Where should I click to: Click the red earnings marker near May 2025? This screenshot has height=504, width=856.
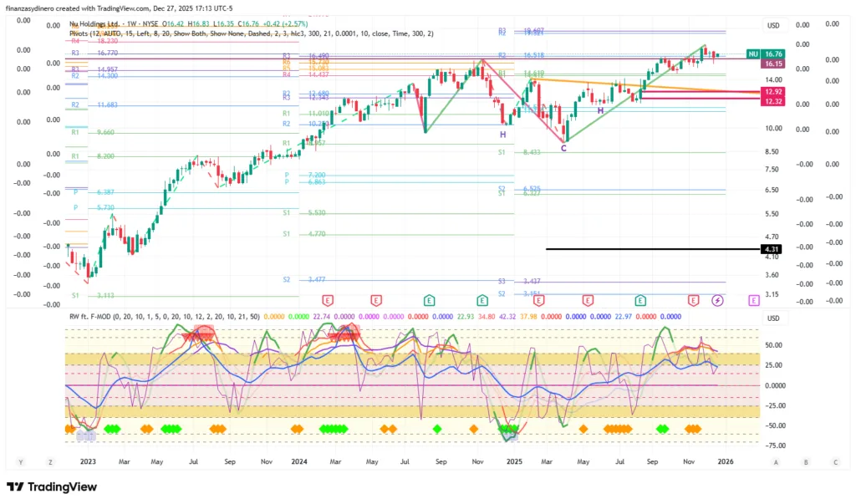coord(588,300)
